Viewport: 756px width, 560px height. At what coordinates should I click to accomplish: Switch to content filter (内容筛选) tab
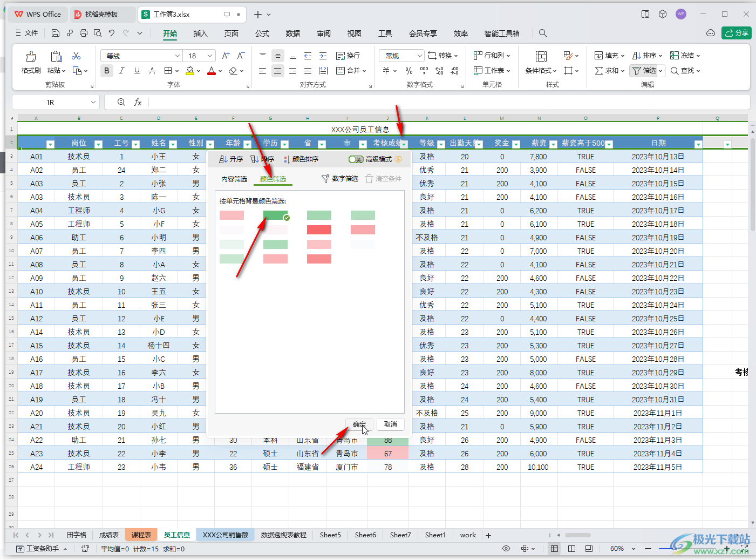coord(234,179)
